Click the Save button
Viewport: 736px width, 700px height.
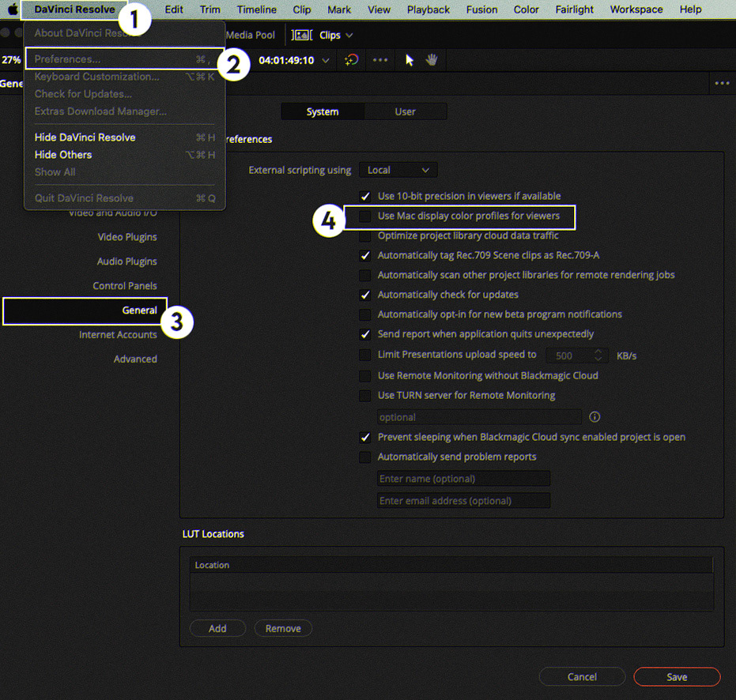677,676
